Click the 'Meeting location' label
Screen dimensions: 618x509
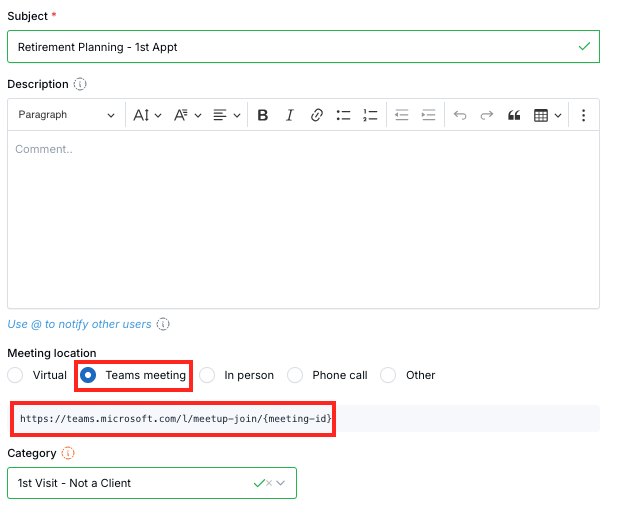tap(52, 353)
